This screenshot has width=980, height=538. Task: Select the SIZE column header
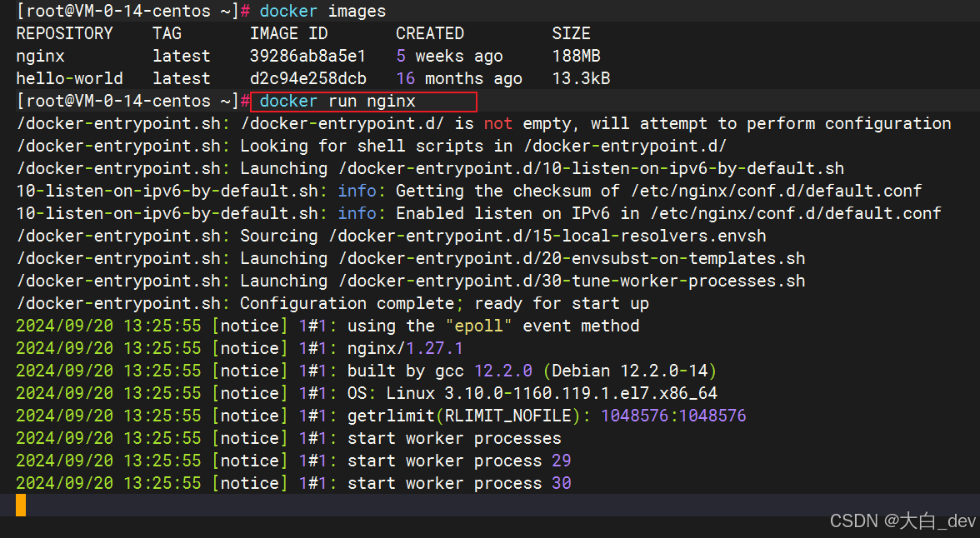[x=572, y=34]
